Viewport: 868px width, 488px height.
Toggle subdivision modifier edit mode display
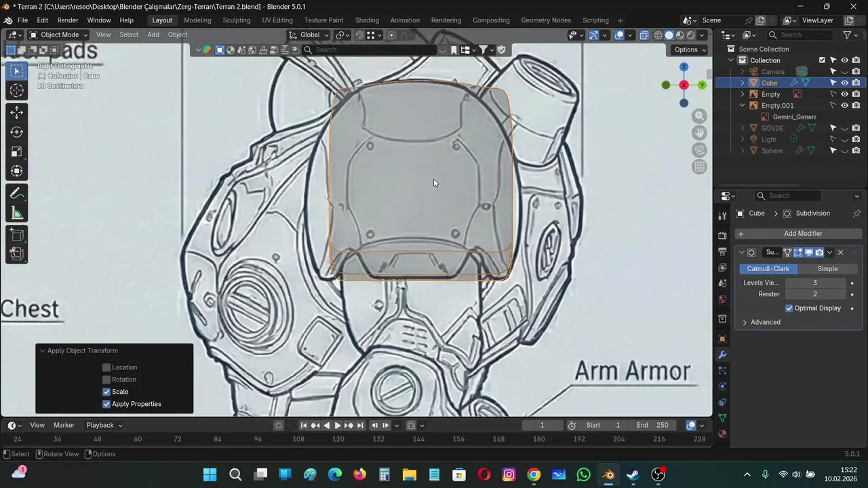(798, 253)
